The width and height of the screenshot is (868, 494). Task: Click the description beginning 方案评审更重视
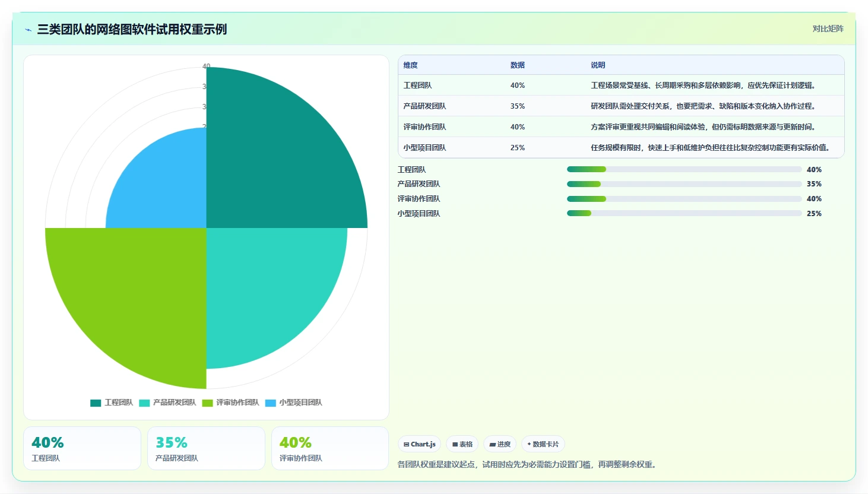(704, 127)
